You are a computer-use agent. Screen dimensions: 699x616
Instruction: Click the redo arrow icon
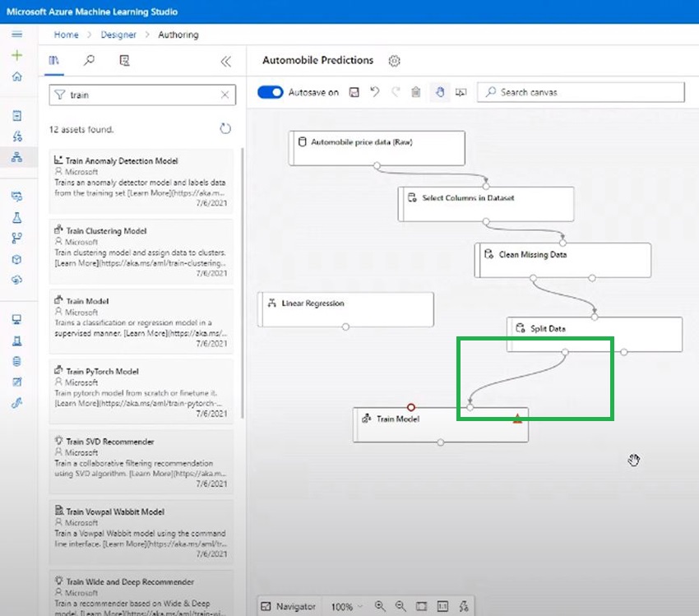(396, 92)
